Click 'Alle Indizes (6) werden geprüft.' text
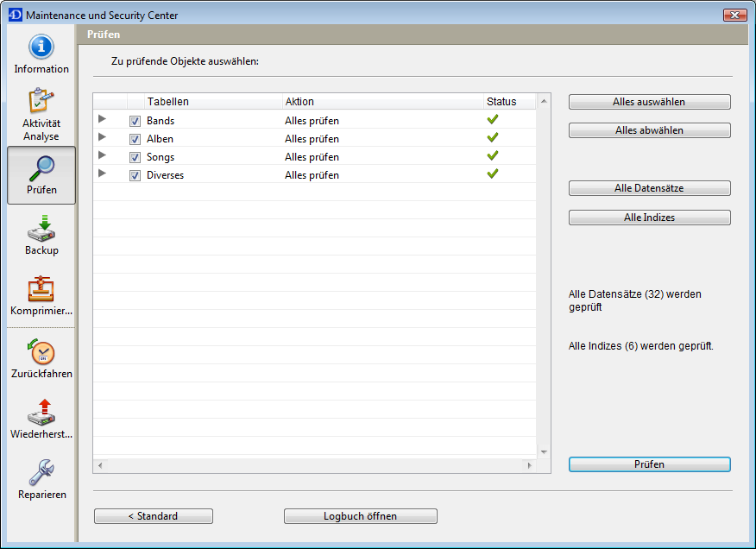The height and width of the screenshot is (549, 756). [640, 346]
